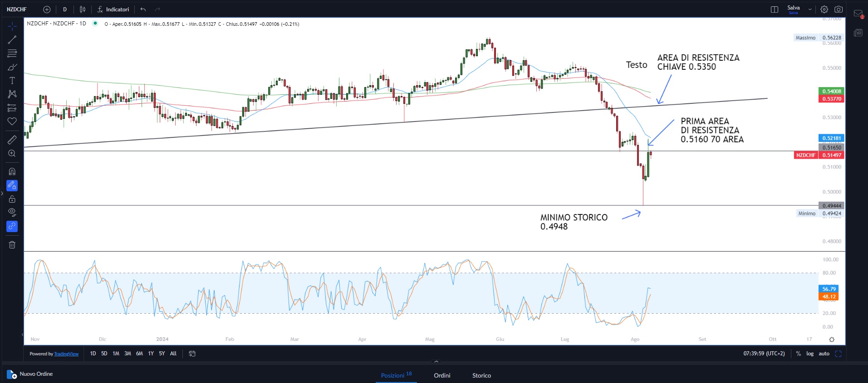Activate the ruler measure tool

12,140
